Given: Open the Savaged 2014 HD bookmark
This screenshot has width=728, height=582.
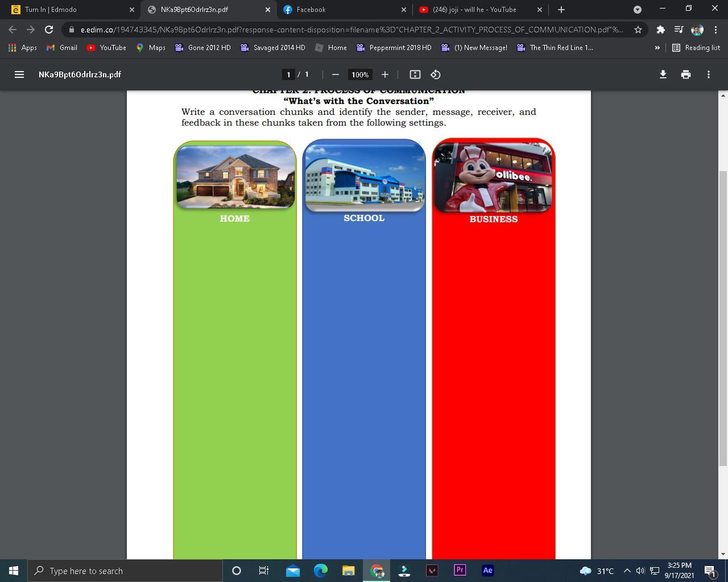Looking at the screenshot, I should coord(272,48).
